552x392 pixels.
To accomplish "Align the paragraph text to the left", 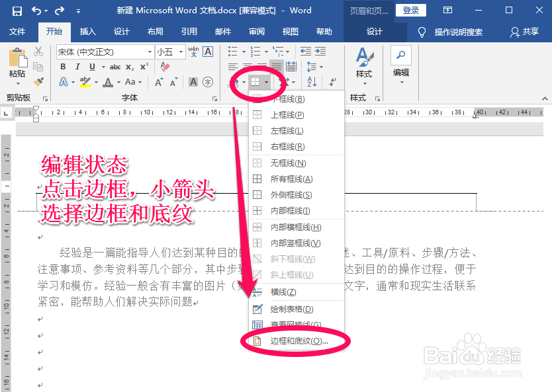I will [x=232, y=67].
